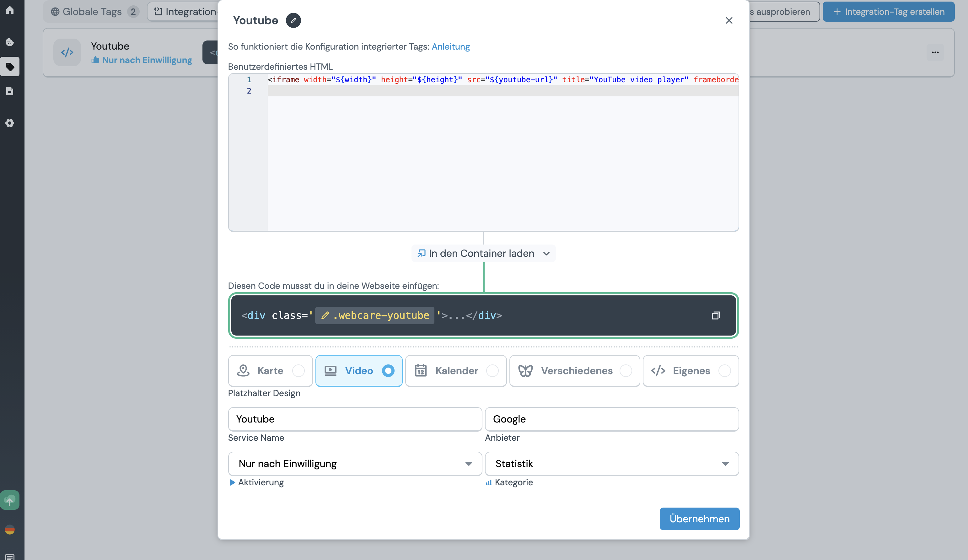Click the green upload arrow in sidebar
968x560 pixels.
point(10,500)
